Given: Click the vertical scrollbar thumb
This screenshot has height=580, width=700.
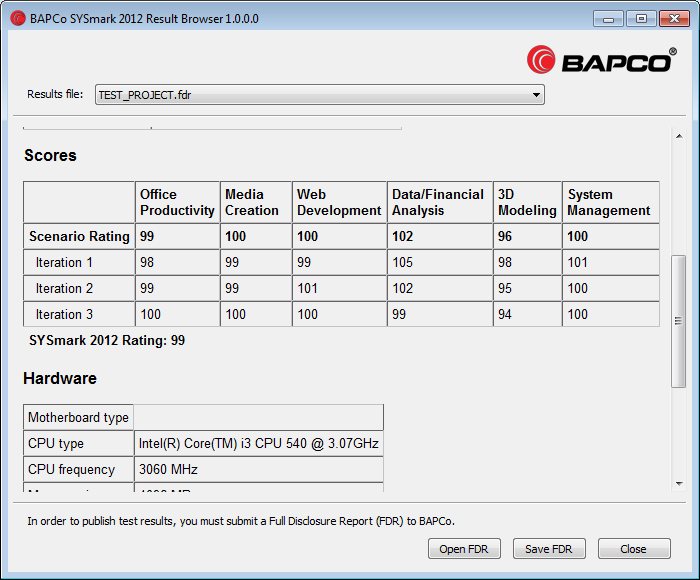Looking at the screenshot, I should coord(677,320).
